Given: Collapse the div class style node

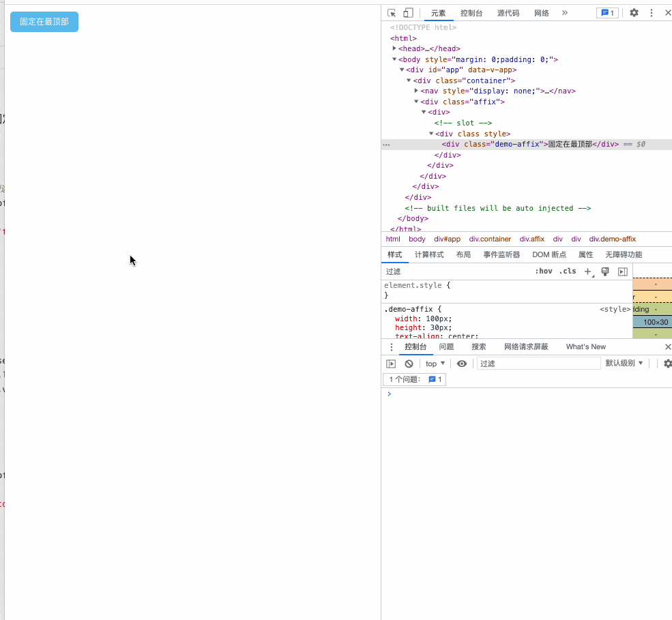Looking at the screenshot, I should (431, 134).
